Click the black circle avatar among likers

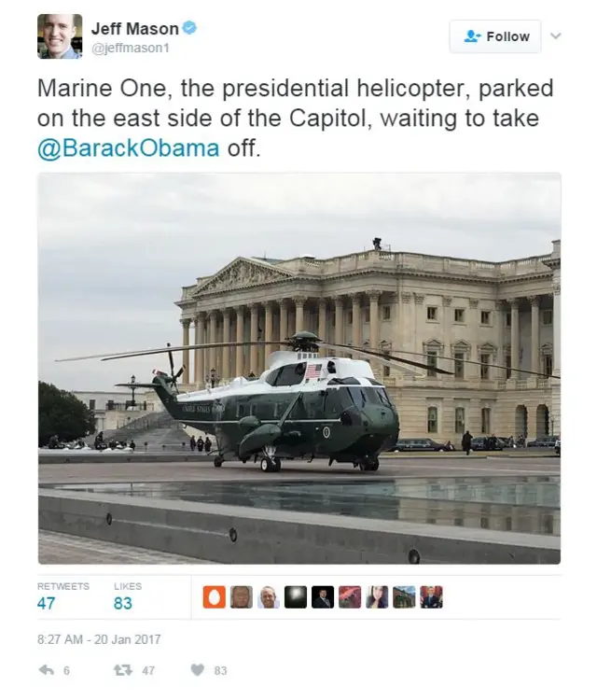pyautogui.click(x=296, y=597)
